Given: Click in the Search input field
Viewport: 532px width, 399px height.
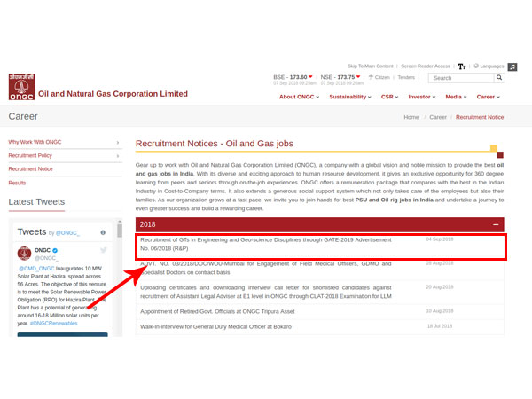Looking at the screenshot, I should point(461,78).
